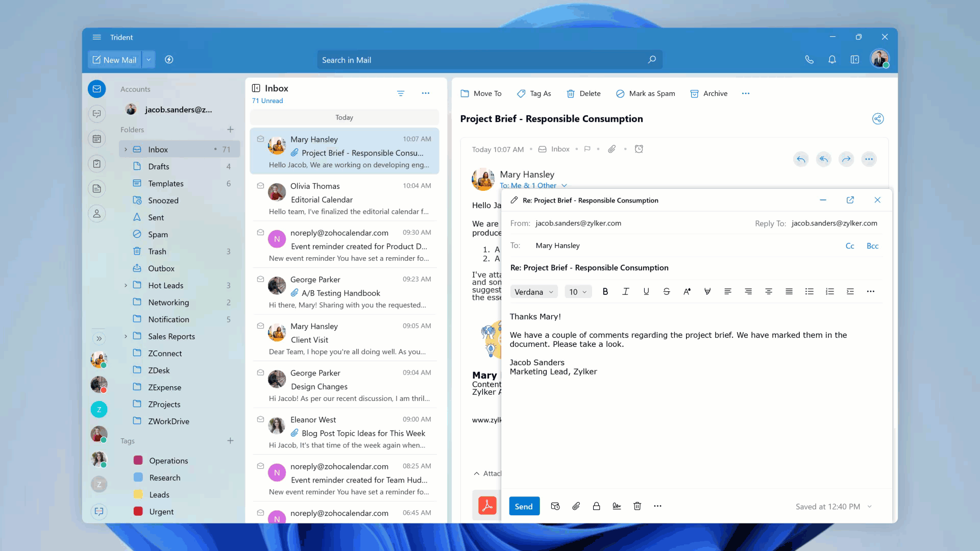Toggle strikethrough text formatting

coord(667,292)
